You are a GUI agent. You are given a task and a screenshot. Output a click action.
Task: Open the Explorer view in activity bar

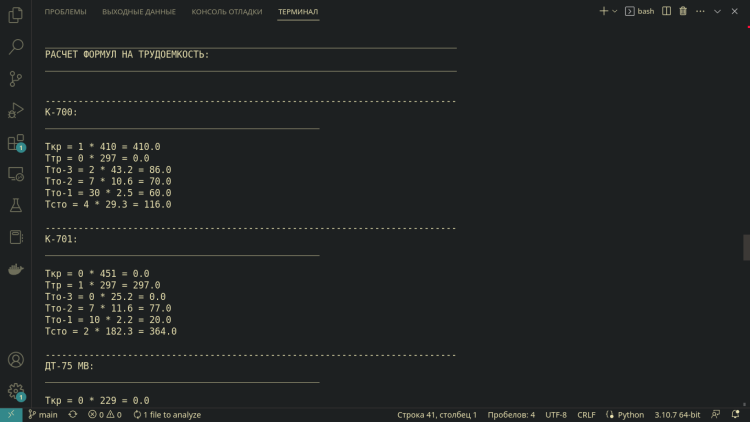click(x=15, y=14)
